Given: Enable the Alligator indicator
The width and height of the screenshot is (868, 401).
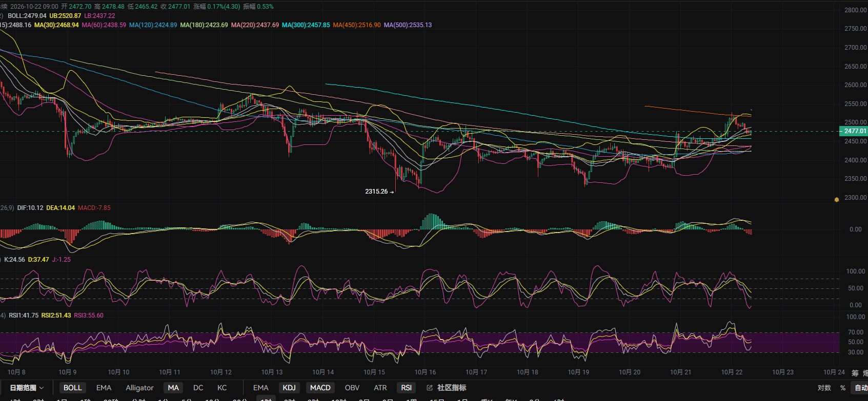Looking at the screenshot, I should 139,388.
